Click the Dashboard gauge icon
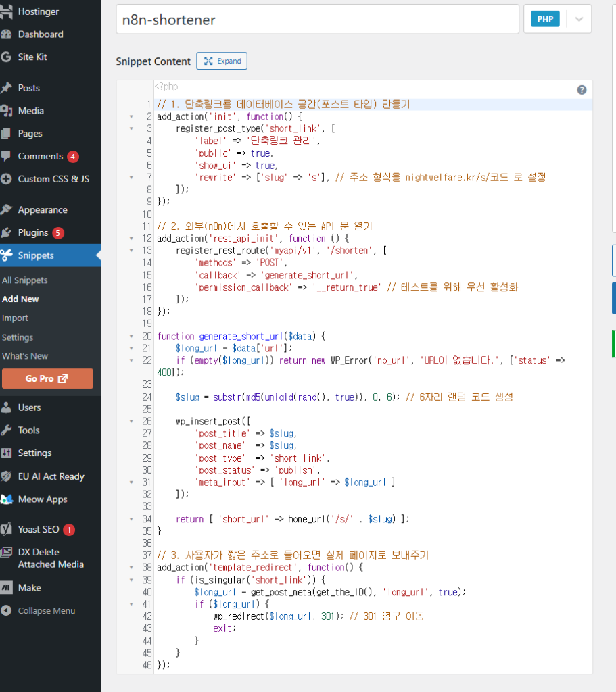 pyautogui.click(x=7, y=34)
